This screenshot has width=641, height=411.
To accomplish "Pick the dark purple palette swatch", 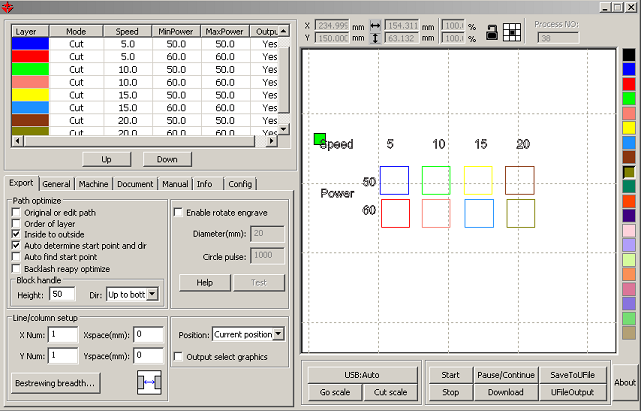I will point(629,216).
